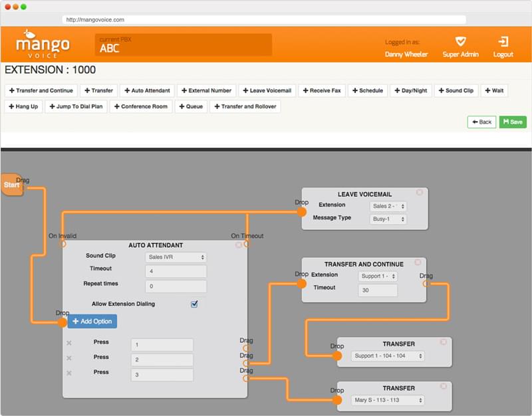Viewport: 532px width, 416px height.
Task: Close the Leave Voicemail block
Action: coord(420,193)
